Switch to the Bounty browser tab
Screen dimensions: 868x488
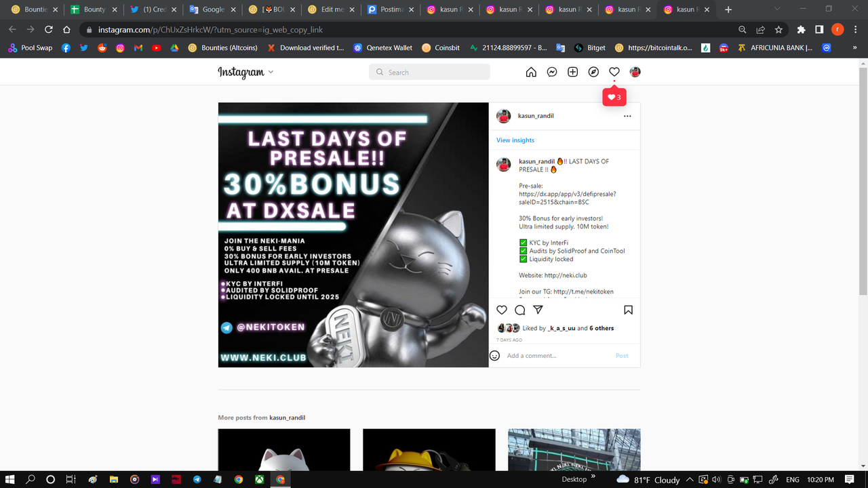94,9
